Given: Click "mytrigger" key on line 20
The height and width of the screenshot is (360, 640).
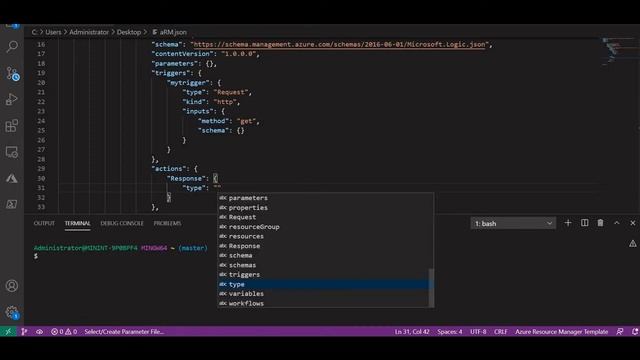Looking at the screenshot, I should coord(189,83).
